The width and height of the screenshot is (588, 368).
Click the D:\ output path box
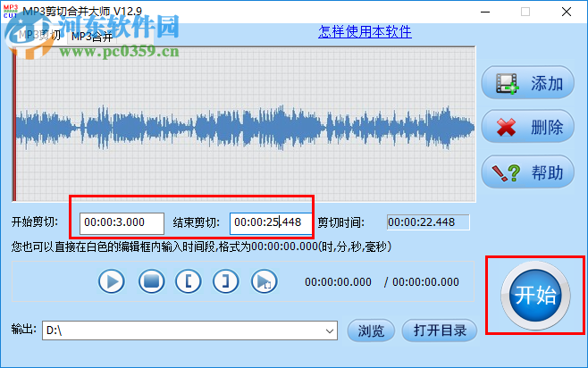[189, 330]
